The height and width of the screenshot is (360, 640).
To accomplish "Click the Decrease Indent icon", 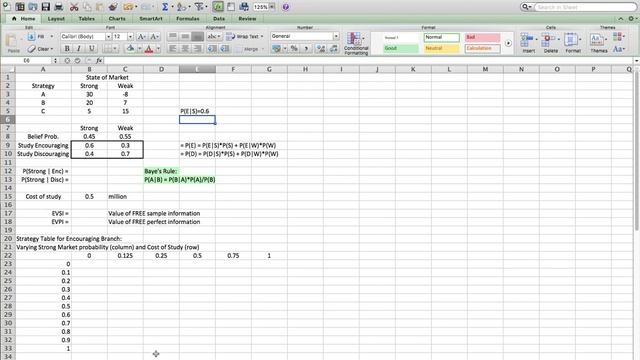I will tap(212, 49).
